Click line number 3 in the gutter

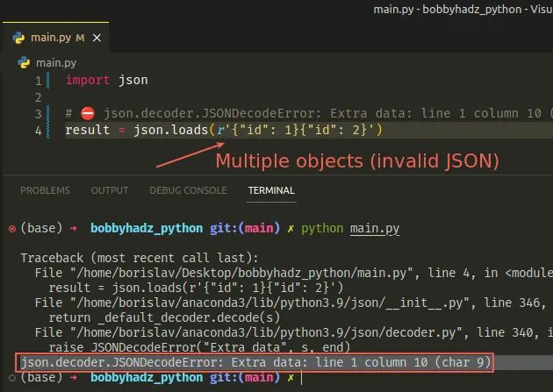point(39,114)
